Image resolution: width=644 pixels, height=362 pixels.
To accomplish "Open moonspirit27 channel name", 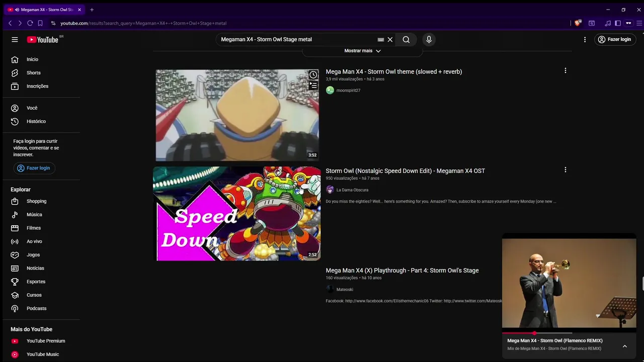I will point(348,90).
